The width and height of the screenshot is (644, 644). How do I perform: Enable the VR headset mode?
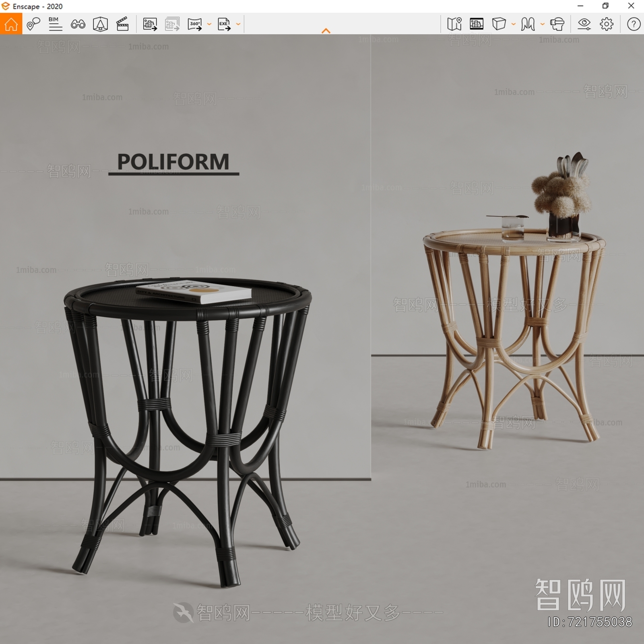point(557,24)
